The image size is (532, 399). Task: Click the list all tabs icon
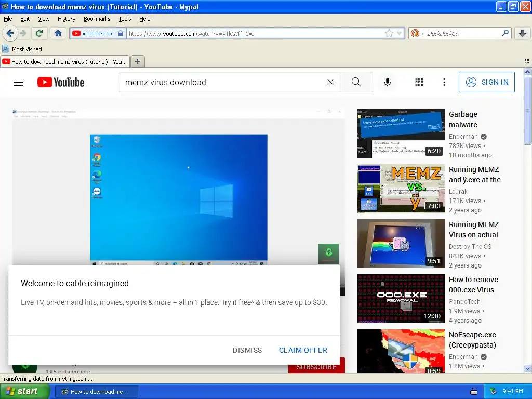[527, 61]
